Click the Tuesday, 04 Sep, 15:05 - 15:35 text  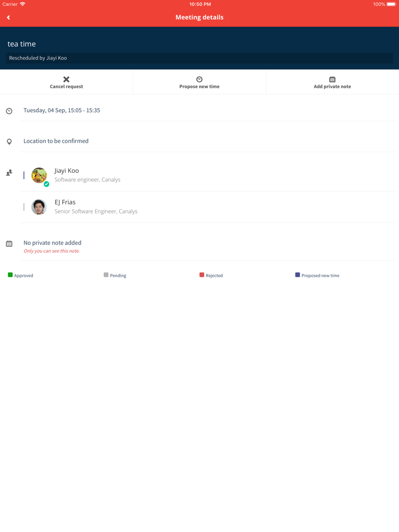62,110
